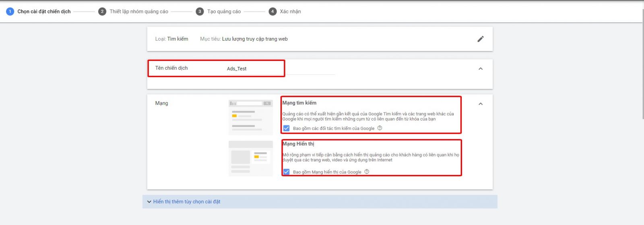This screenshot has height=225, width=644.
Task: Go to step 3 Tạo quảng cáo
Action: 219,11
